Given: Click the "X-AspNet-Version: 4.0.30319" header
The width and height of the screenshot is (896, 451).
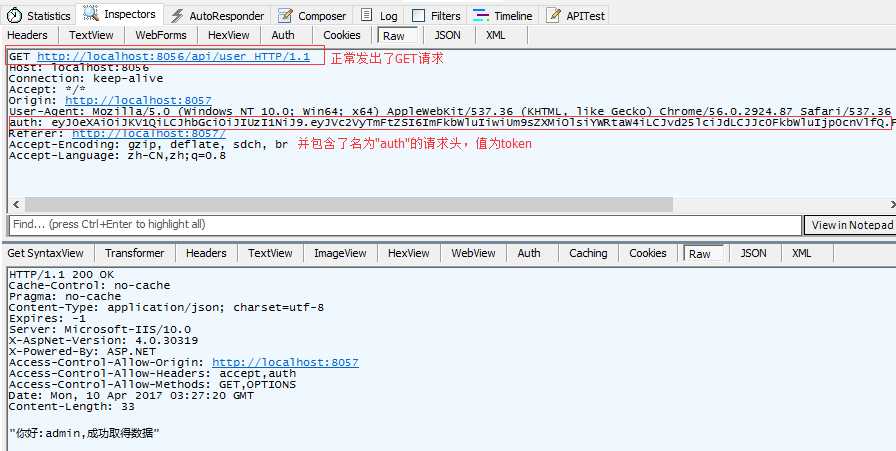Looking at the screenshot, I should click(103, 341).
